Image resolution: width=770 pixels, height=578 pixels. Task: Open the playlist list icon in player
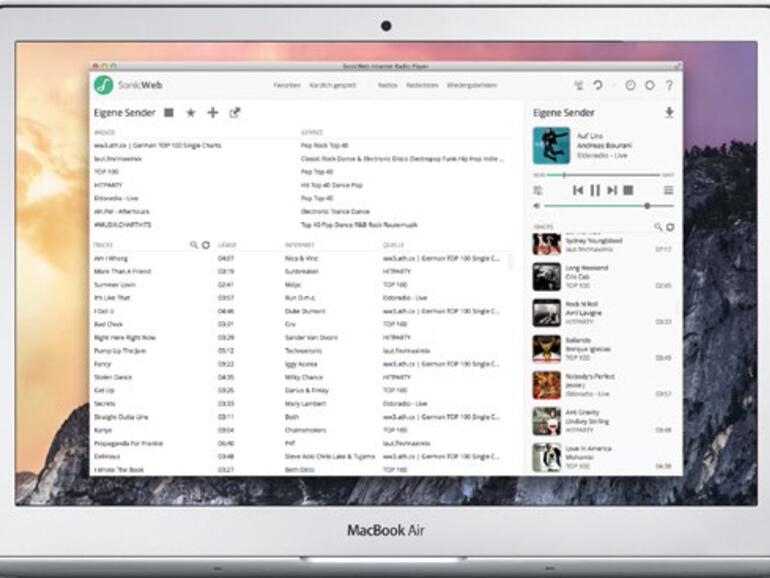668,190
